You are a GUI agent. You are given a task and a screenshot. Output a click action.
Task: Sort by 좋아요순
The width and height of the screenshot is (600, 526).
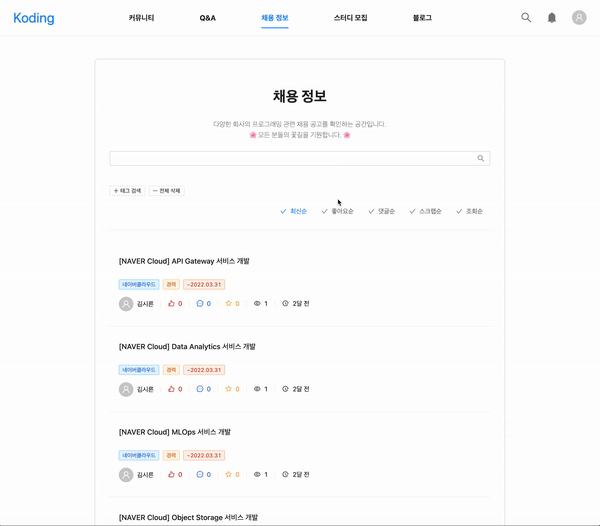tap(338, 211)
